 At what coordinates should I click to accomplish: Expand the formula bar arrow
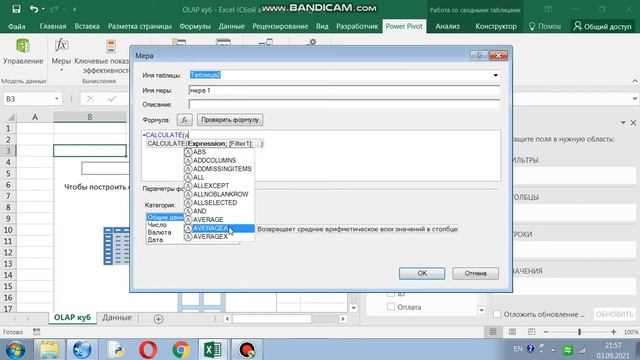pos(635,98)
